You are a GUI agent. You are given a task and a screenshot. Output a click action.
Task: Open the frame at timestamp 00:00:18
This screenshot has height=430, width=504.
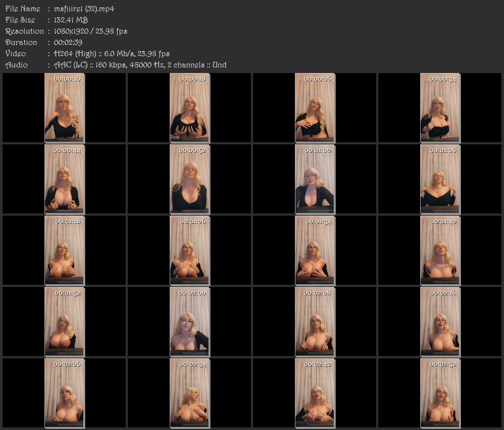pos(190,108)
